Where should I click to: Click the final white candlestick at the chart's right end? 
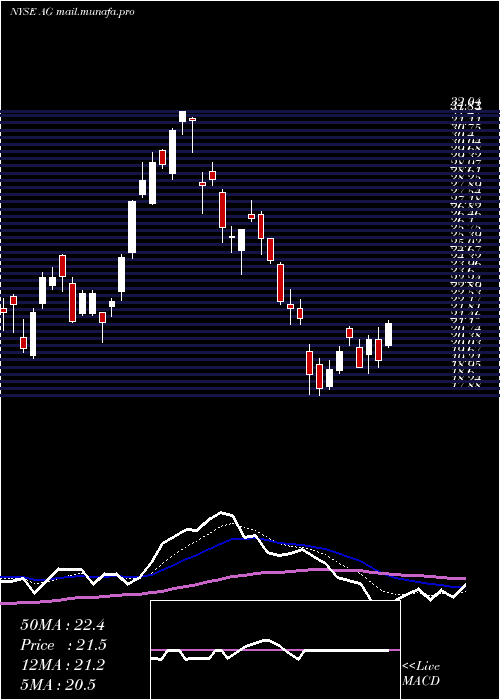point(388,334)
